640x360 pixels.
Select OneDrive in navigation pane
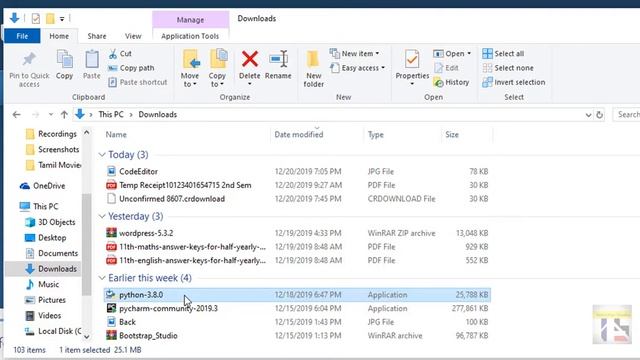42,186
